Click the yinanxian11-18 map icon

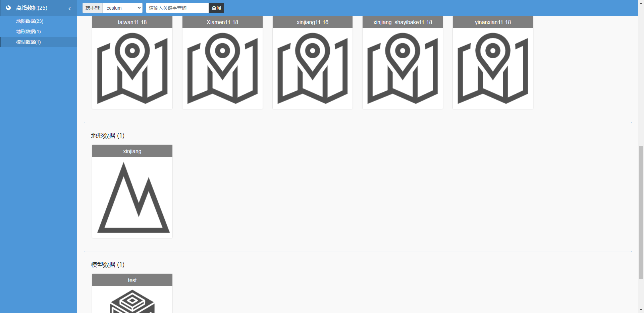point(493,68)
